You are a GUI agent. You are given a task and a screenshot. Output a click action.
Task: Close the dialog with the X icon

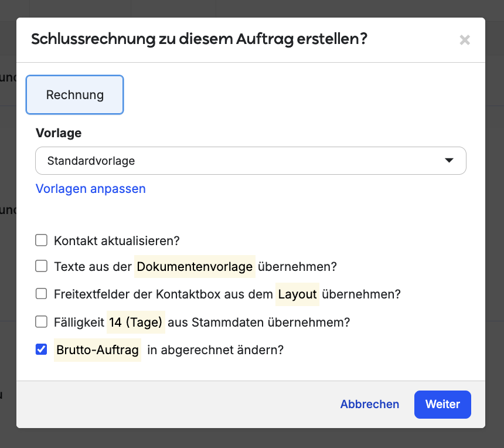[x=465, y=40]
